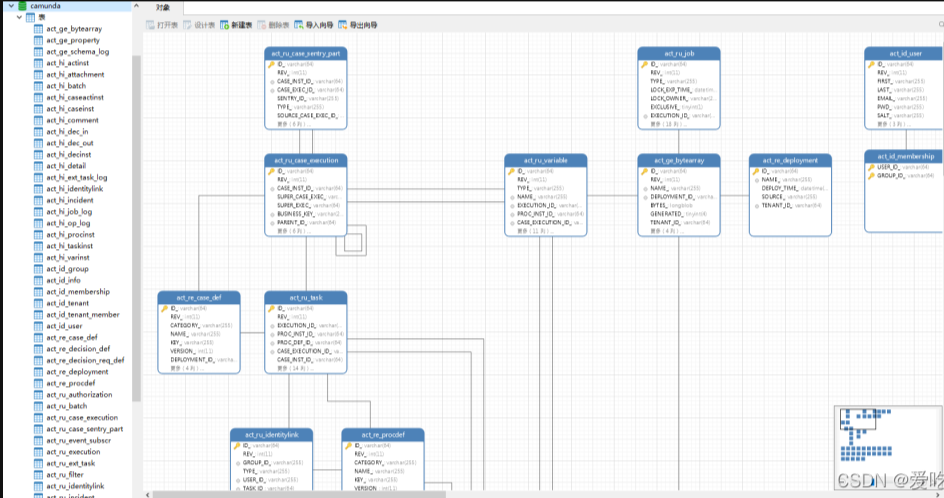Click the act_re_deployment diagram table header

790,161
